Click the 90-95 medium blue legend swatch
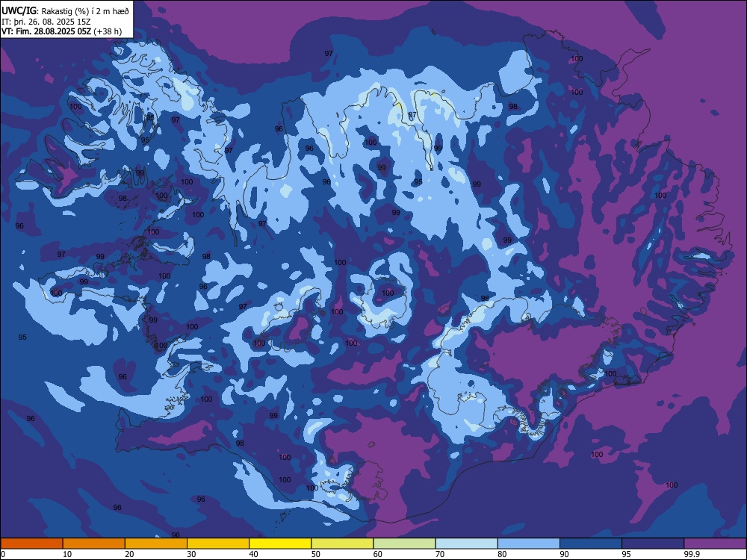The height and width of the screenshot is (560, 747). point(591,544)
